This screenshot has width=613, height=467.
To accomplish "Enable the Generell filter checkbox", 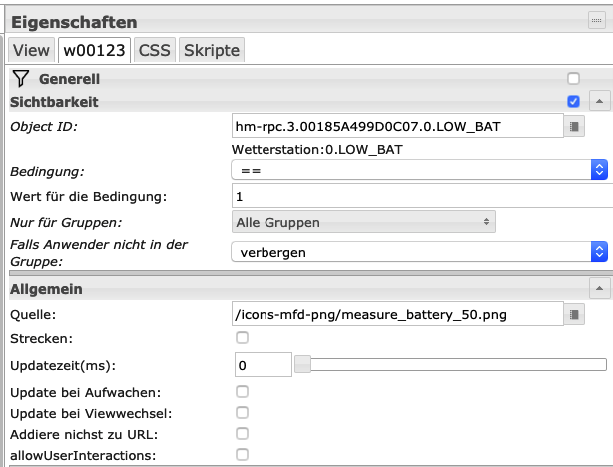I will [x=574, y=79].
